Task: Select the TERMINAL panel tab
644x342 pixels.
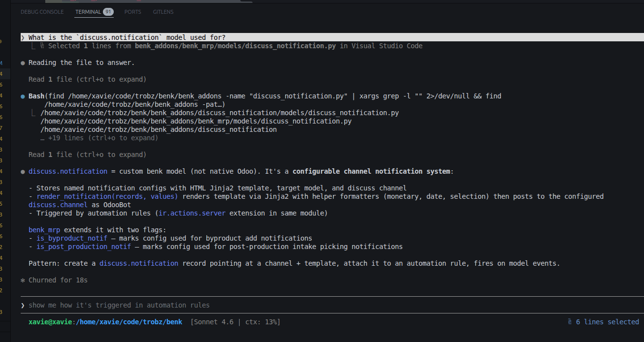Action: 88,12
